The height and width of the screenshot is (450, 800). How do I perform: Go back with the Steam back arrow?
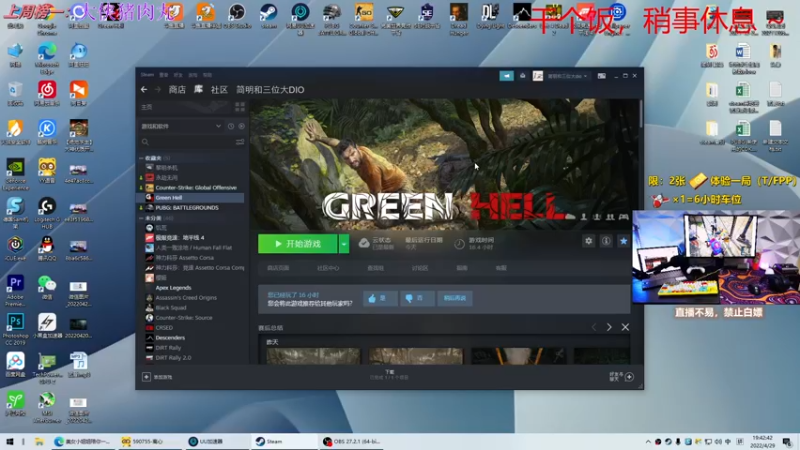[144, 90]
